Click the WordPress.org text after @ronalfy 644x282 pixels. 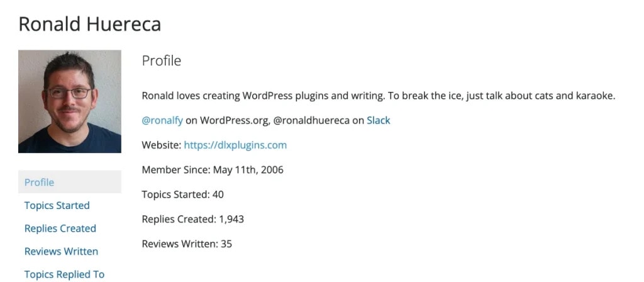[235, 121]
